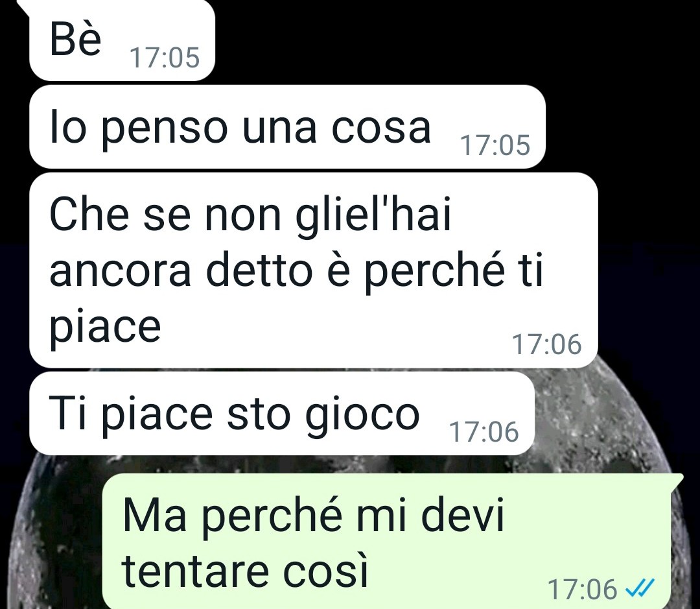Viewport: 700px width, 609px height.
Task: Select the "Io penso una cosa" message
Action: coord(287,127)
